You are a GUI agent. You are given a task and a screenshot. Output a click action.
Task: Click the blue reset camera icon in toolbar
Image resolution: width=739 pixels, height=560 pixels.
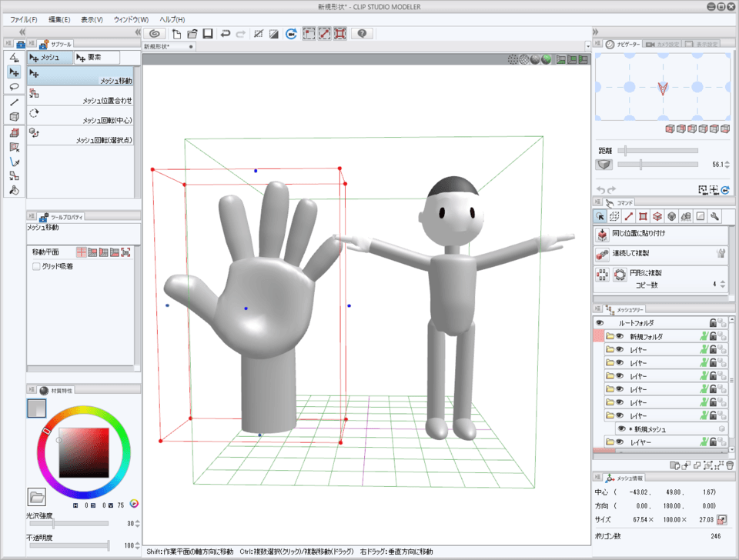pos(291,33)
